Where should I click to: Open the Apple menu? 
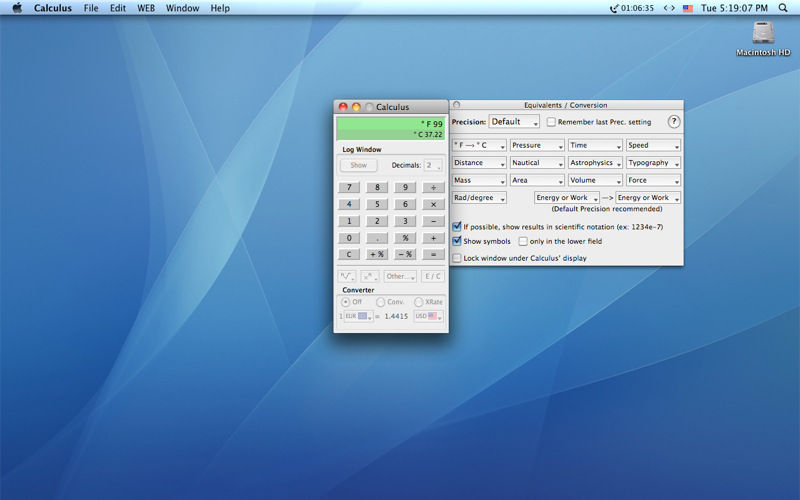pyautogui.click(x=17, y=8)
